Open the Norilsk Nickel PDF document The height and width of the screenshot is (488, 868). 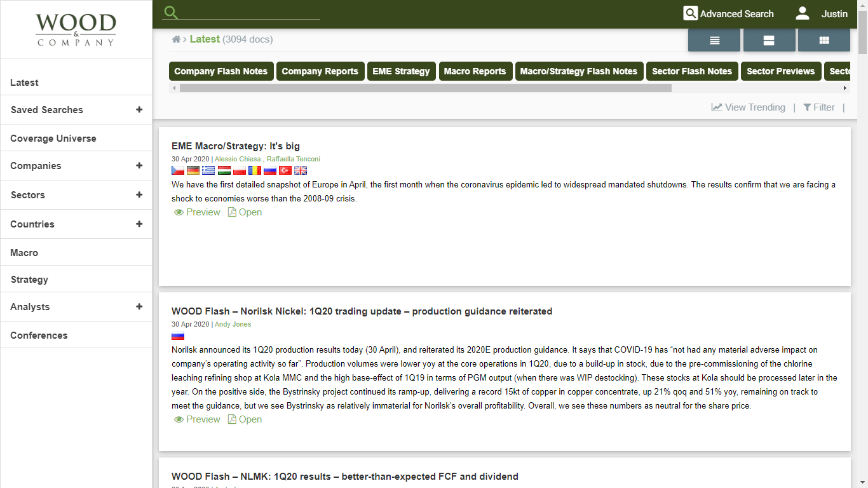pyautogui.click(x=245, y=419)
